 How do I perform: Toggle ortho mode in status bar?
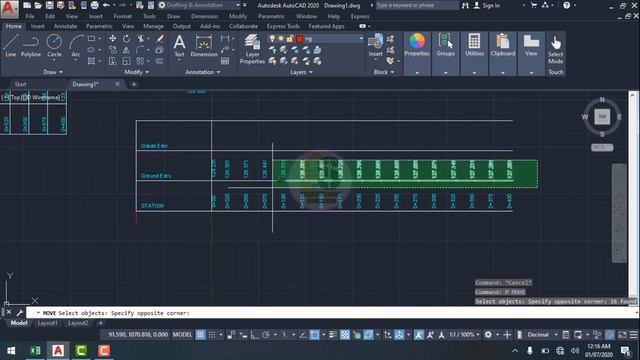(x=254, y=335)
